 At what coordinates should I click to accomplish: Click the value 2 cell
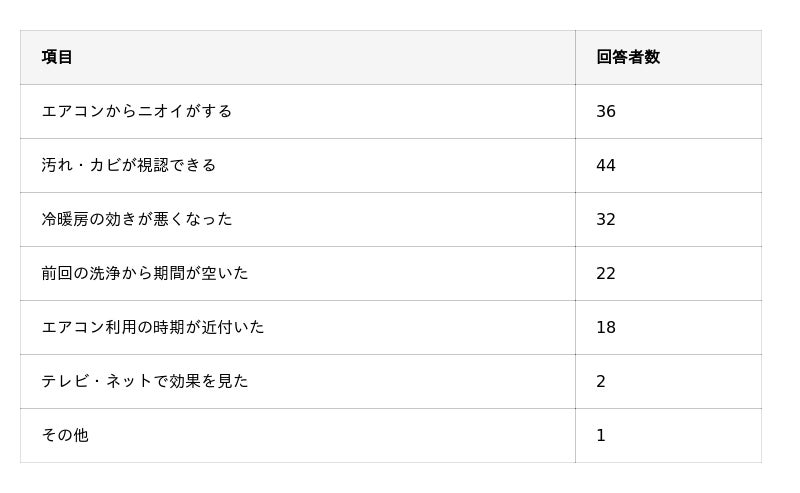601,381
